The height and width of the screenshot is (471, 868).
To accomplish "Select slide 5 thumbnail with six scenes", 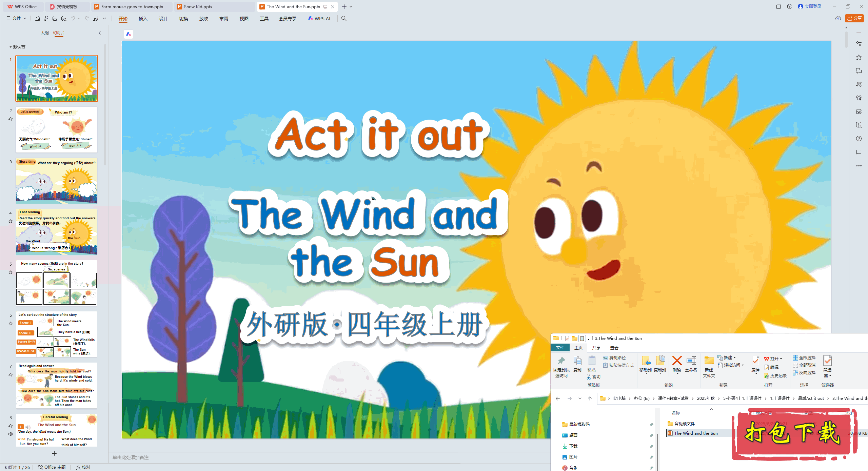I will coord(57,283).
